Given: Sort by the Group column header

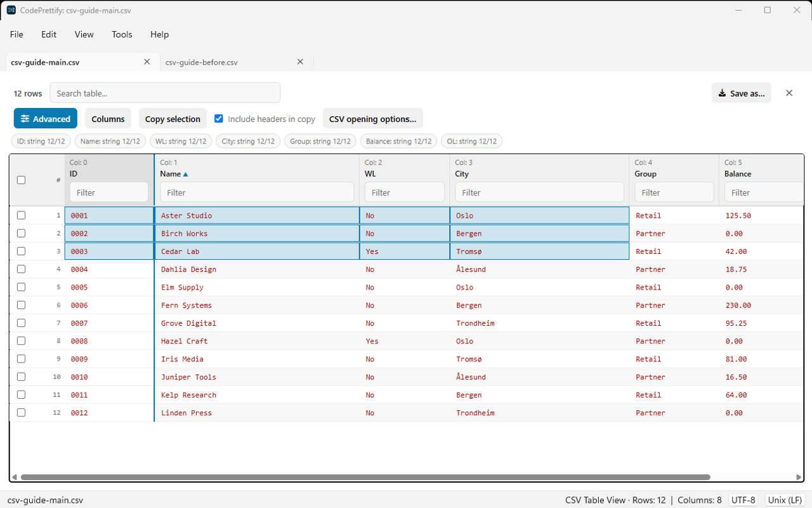Looking at the screenshot, I should click(x=646, y=174).
